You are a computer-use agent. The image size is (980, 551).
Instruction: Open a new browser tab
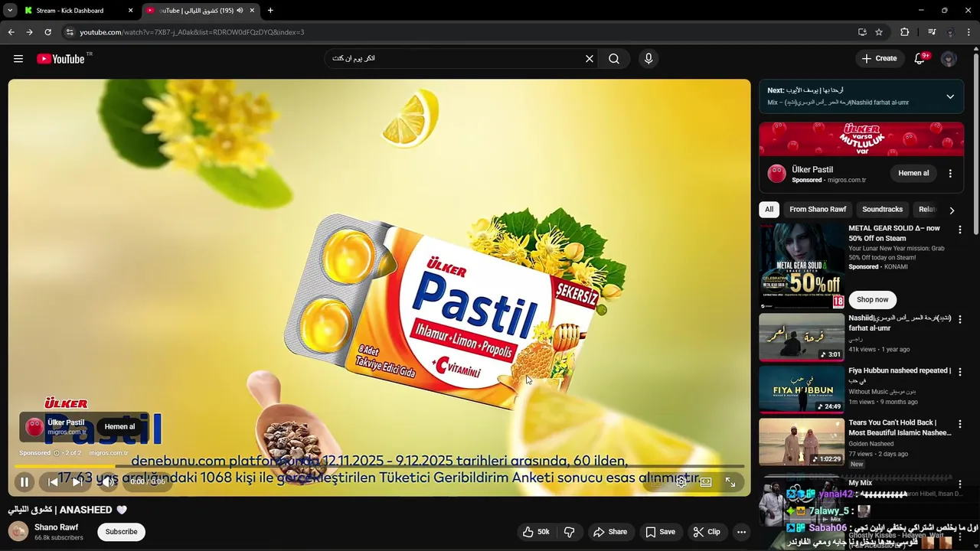(270, 11)
